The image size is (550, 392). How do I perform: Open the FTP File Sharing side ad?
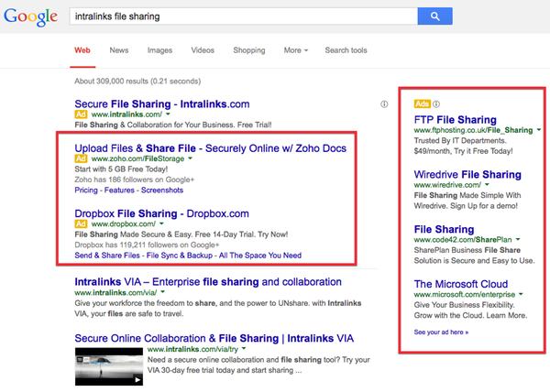coord(455,120)
